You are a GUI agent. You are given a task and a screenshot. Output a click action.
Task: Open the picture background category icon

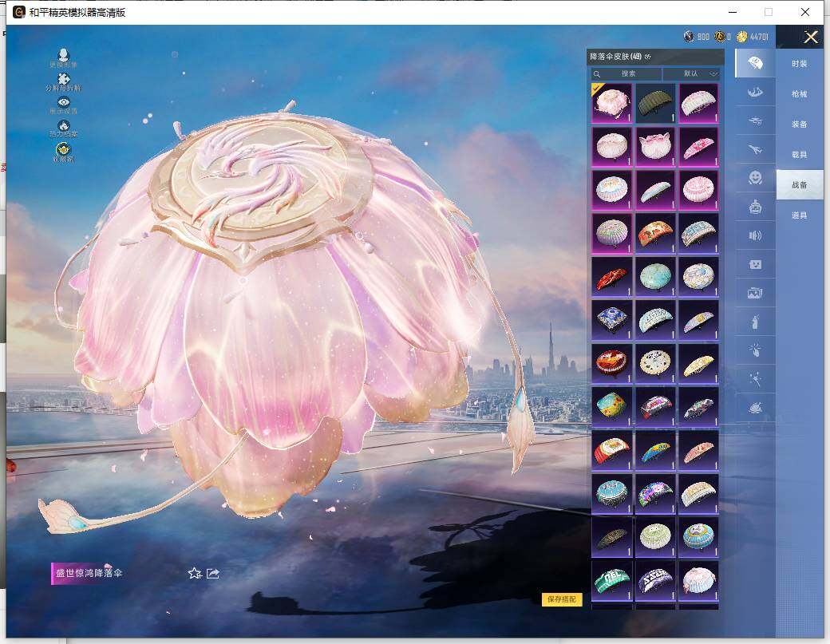pyautogui.click(x=755, y=293)
